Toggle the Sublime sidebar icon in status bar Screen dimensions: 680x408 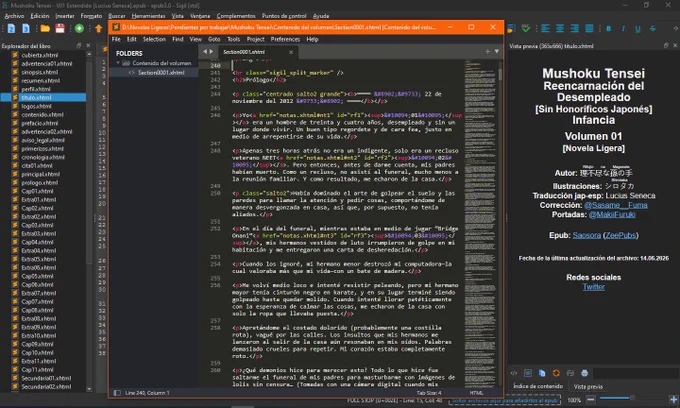117,393
